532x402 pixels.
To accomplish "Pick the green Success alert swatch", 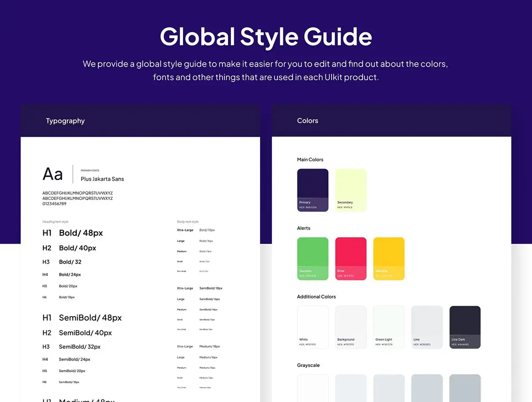I will [x=313, y=258].
